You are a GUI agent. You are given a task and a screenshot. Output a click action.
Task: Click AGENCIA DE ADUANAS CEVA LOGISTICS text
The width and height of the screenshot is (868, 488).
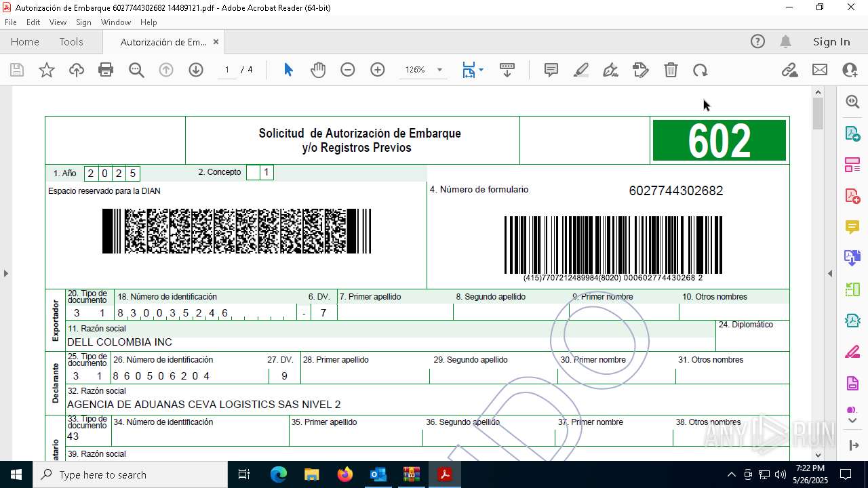(x=203, y=405)
